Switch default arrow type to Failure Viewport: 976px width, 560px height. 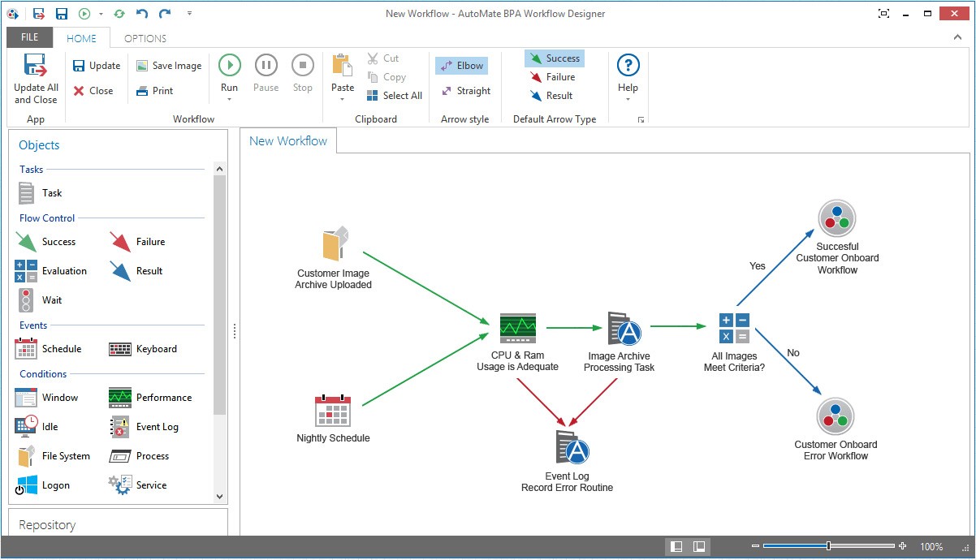click(554, 76)
